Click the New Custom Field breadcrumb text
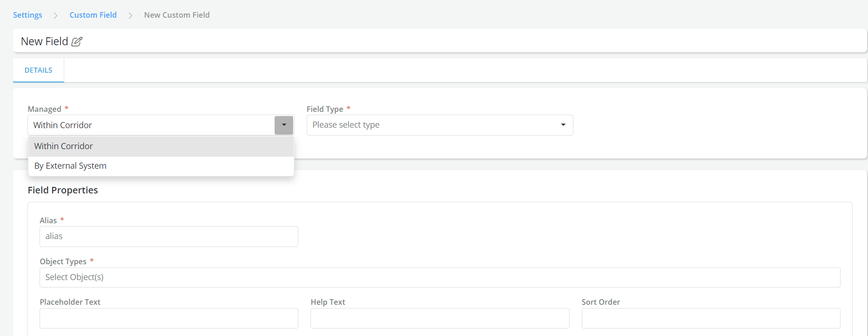Image resolution: width=868 pixels, height=336 pixels. click(177, 15)
